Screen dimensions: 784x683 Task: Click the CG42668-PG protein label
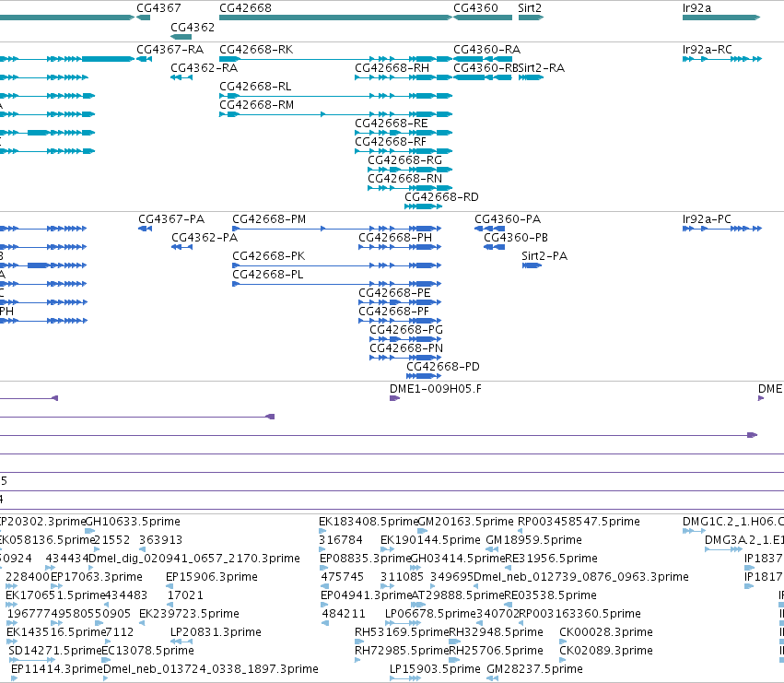406,330
